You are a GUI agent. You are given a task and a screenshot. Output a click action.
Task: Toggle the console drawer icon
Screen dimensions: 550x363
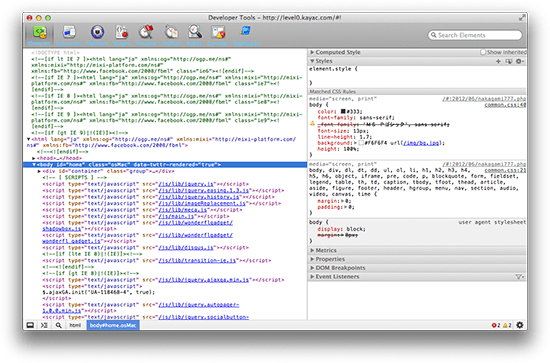coord(44,325)
